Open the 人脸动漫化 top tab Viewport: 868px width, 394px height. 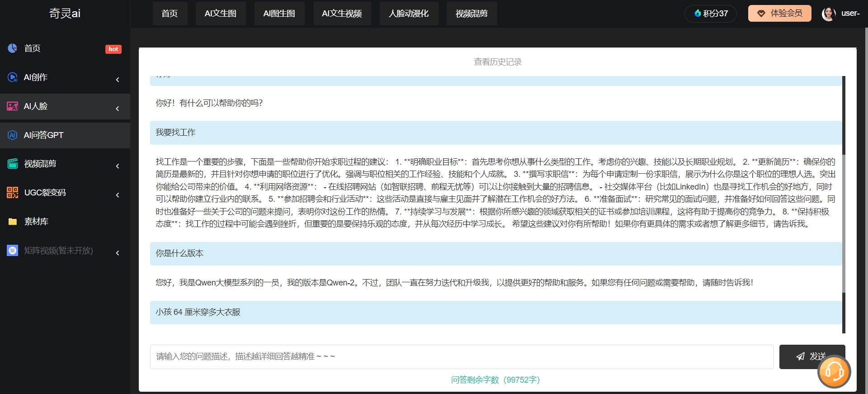coord(409,14)
